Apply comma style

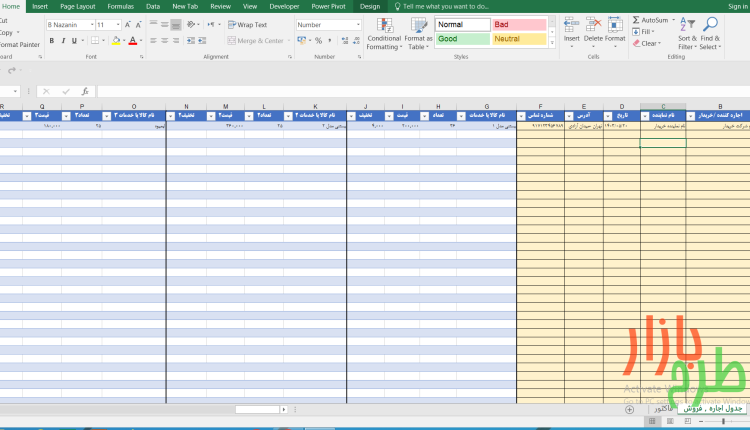point(330,41)
